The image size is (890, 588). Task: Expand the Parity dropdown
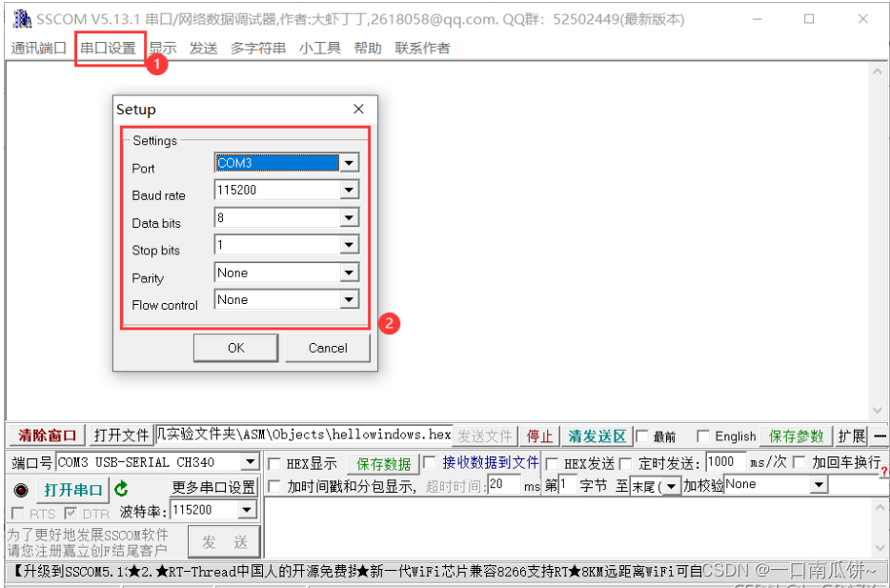click(x=350, y=273)
